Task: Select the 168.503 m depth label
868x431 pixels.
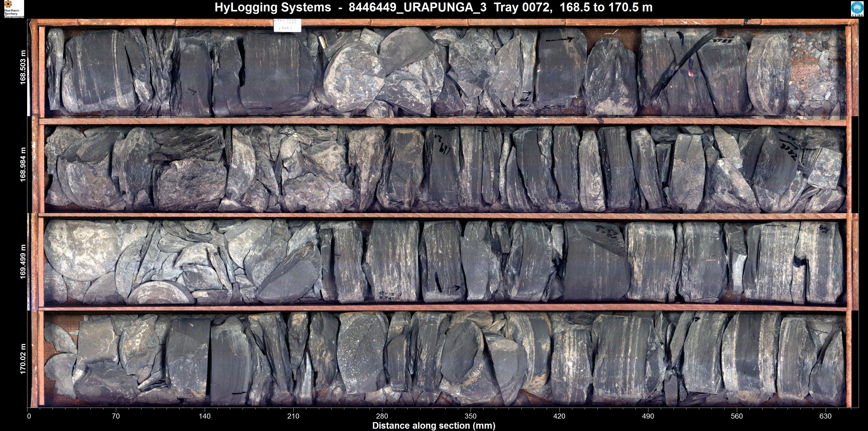Action: [23, 67]
